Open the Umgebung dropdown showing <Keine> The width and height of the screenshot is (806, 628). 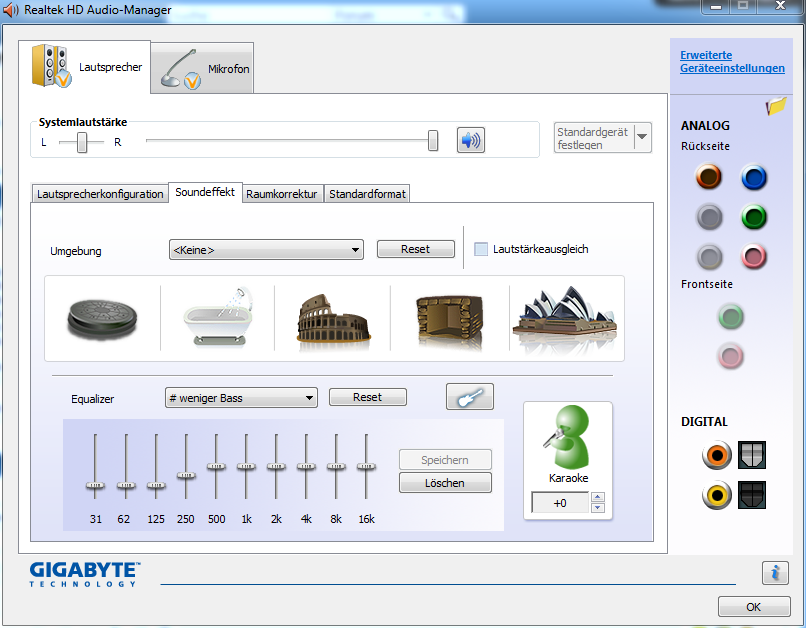[266, 250]
